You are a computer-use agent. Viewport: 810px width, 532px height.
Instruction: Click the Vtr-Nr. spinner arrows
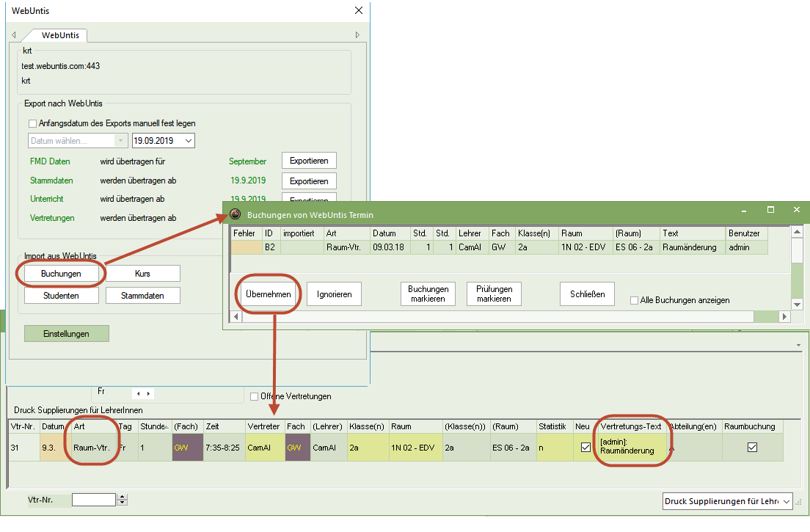pyautogui.click(x=122, y=500)
